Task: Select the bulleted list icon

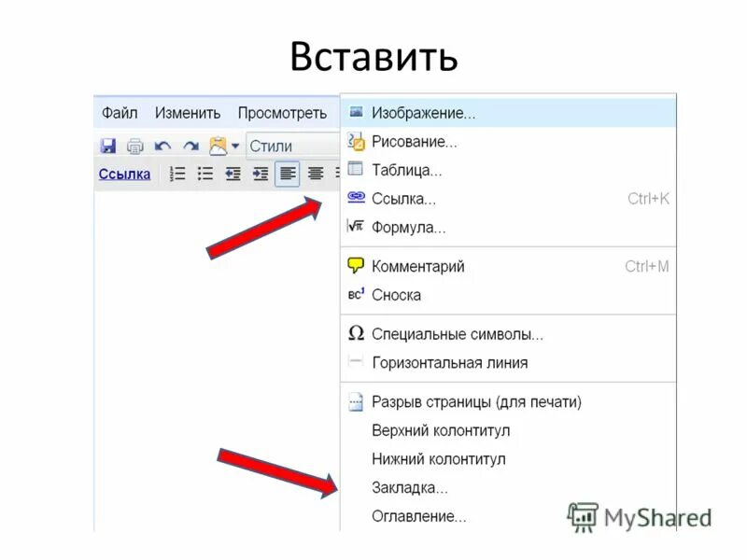Action: [x=205, y=174]
